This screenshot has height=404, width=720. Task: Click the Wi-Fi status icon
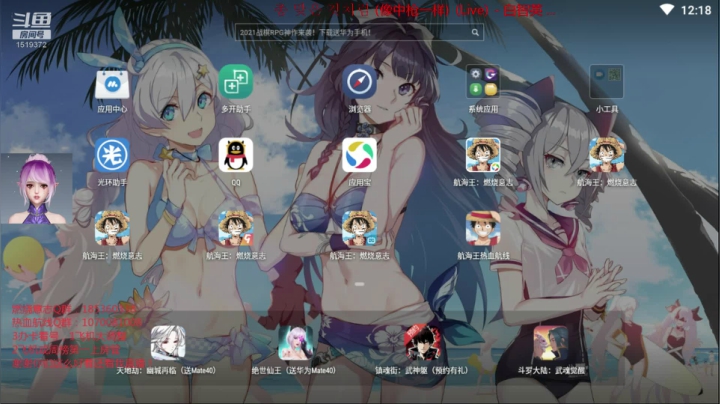(667, 10)
